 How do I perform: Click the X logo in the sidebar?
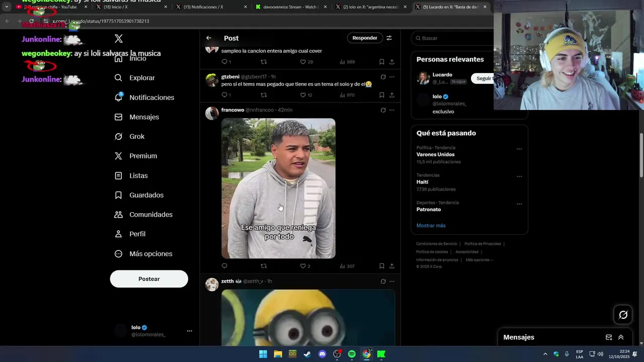119,39
